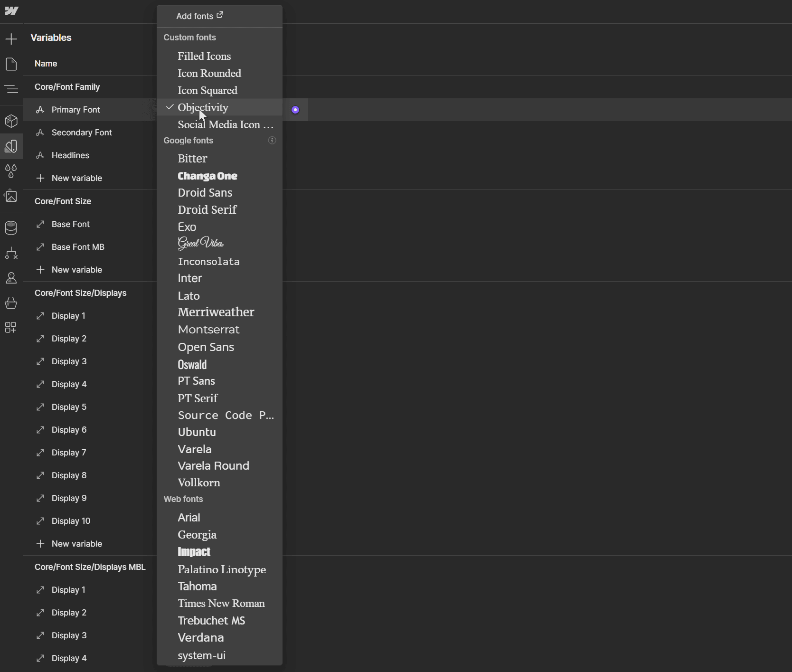
Task: Choose Merriweather font
Action: [x=219, y=312]
